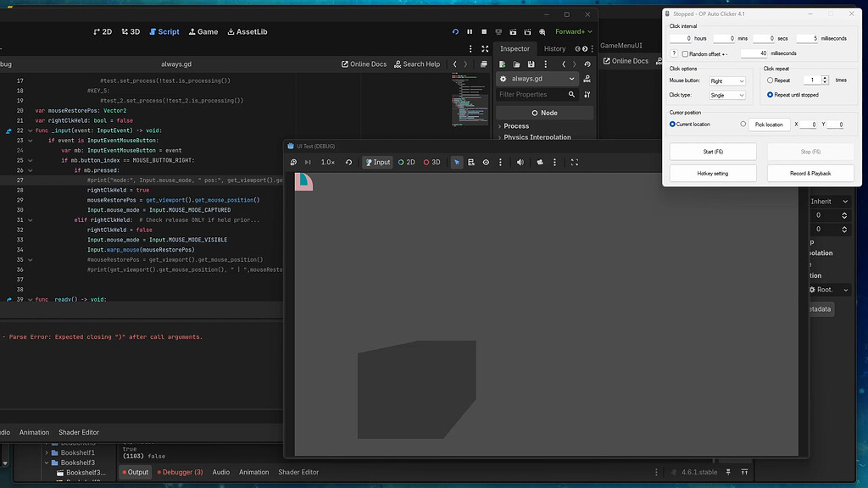Open camera override options in game window
868x488 pixels.
coord(554,162)
